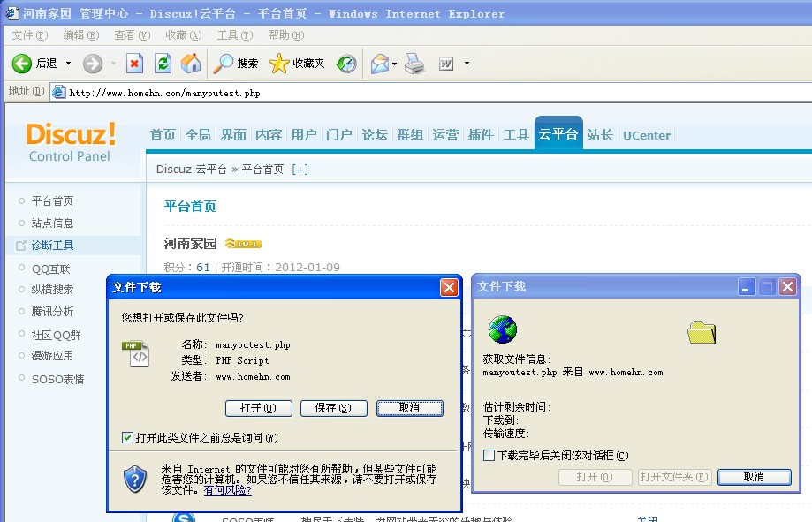Open the 编辑(E) menu
812x522 pixels.
pos(80,35)
